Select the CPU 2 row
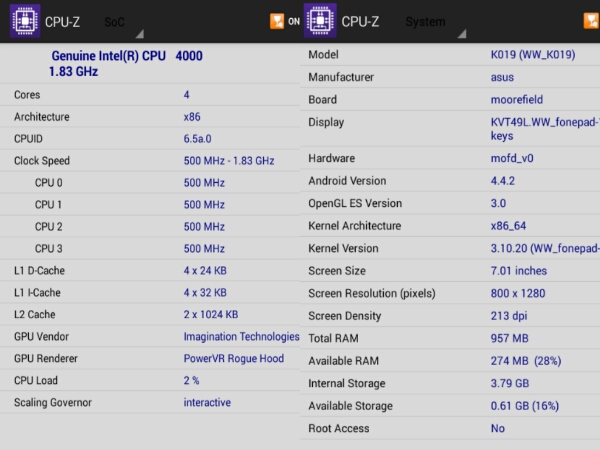This screenshot has height=450, width=600. [150, 227]
